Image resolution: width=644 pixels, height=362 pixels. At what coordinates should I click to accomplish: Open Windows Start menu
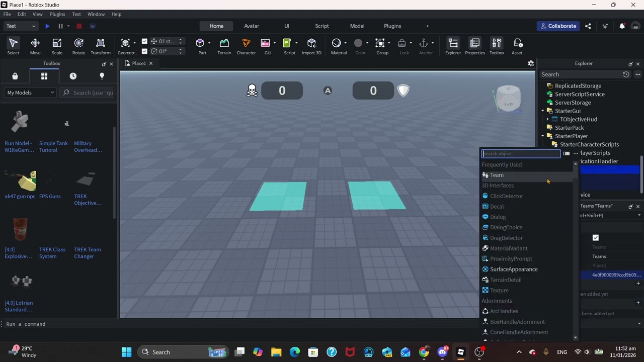pyautogui.click(x=126, y=352)
